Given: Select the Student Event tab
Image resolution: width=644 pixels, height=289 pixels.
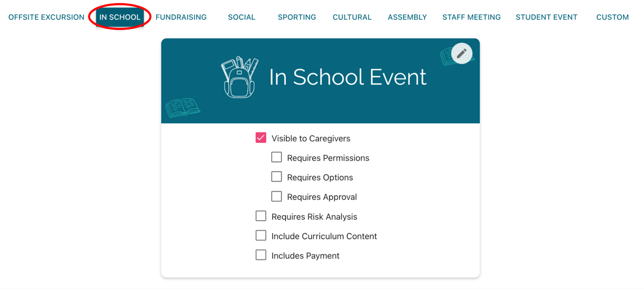Looking at the screenshot, I should [x=547, y=17].
